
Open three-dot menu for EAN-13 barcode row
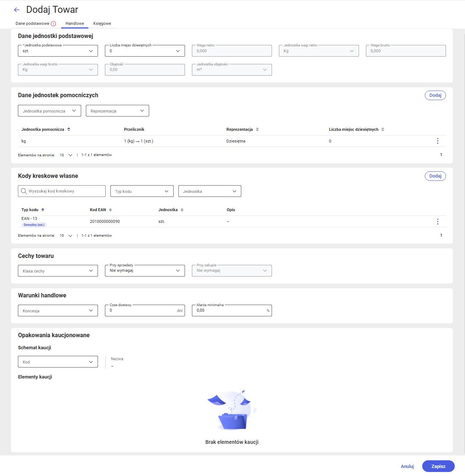[438, 222]
